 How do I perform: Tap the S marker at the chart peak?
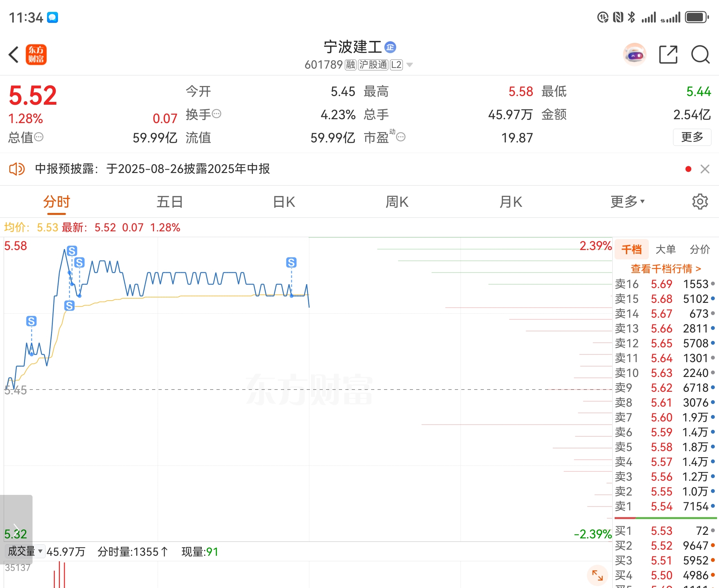[72, 251]
